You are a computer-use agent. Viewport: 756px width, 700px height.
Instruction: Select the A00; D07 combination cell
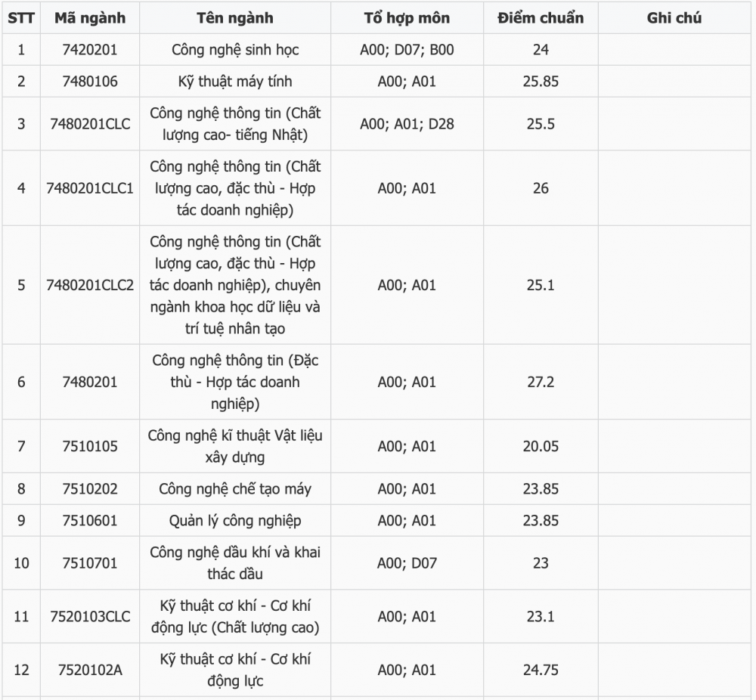coord(407,563)
